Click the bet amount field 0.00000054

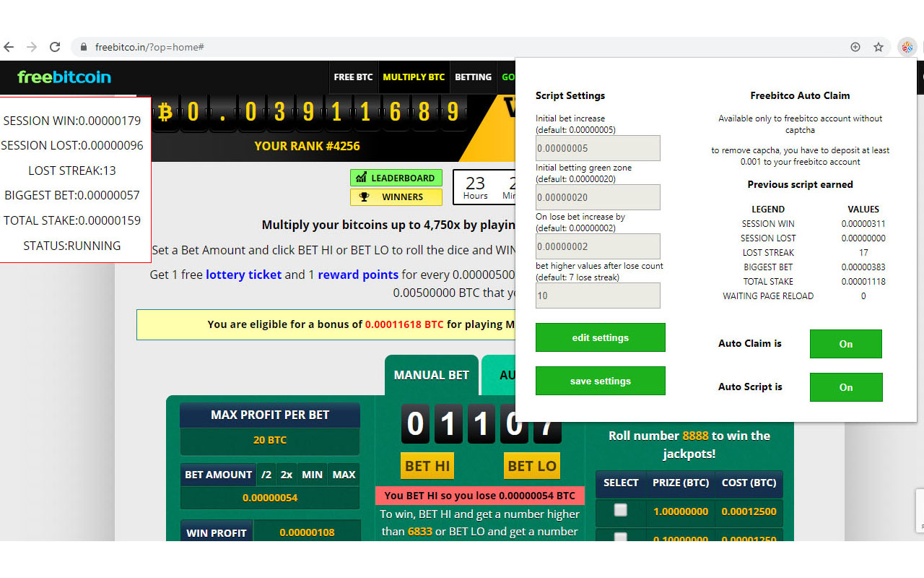[x=270, y=498]
